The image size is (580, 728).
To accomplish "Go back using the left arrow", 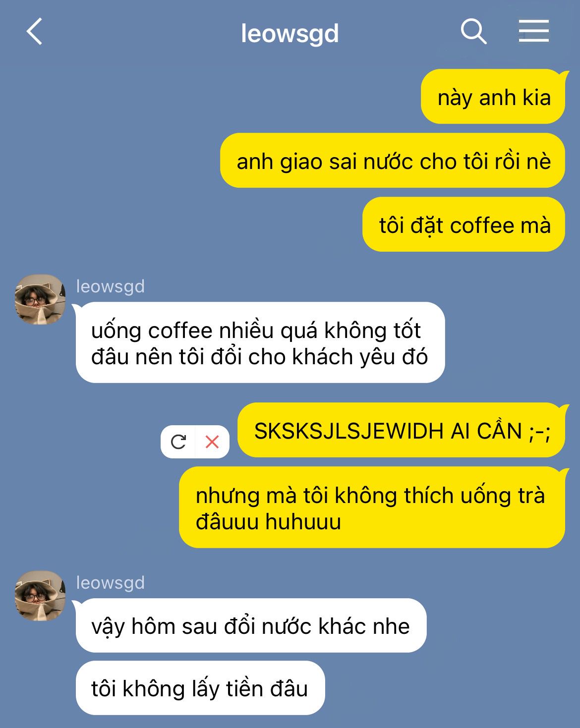I will pos(35,32).
